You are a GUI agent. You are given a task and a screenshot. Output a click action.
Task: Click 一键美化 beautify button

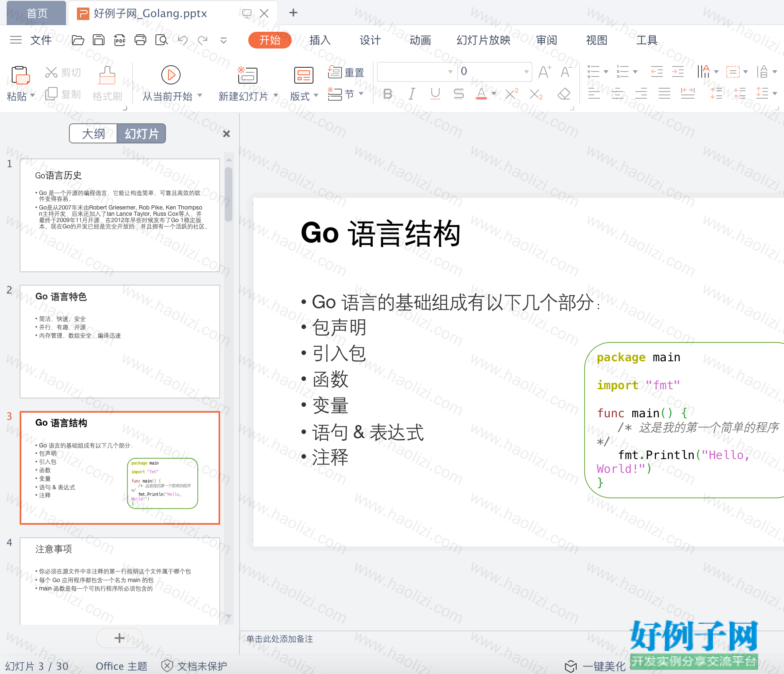[x=595, y=666]
